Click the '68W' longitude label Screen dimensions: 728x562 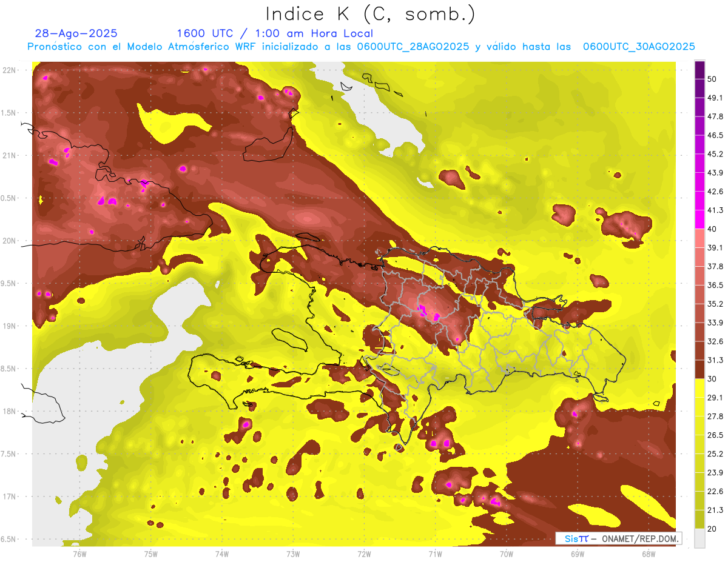649,554
